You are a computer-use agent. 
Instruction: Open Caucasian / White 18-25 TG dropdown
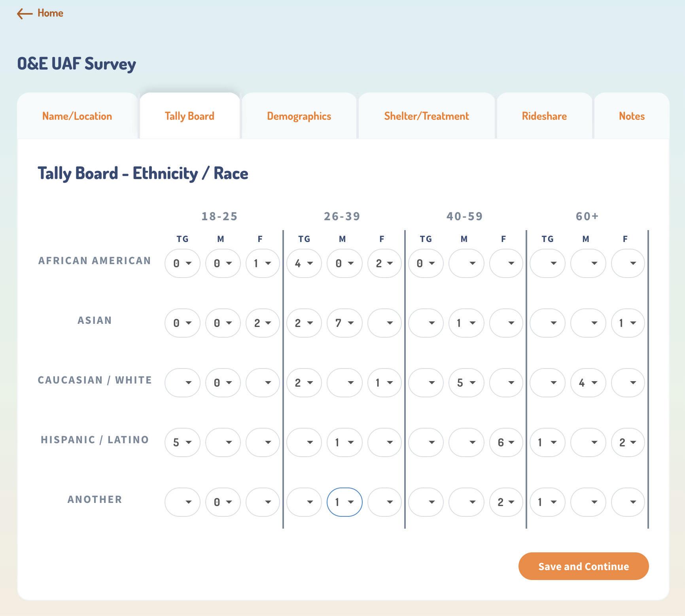[182, 383]
